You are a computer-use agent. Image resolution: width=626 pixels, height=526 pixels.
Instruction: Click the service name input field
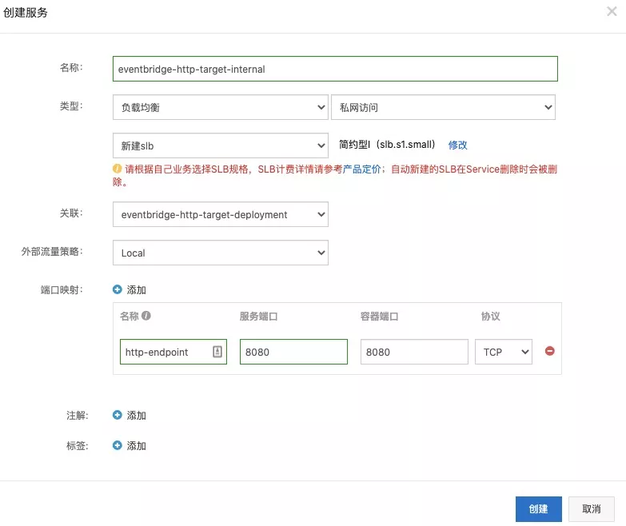pyautogui.click(x=335, y=69)
